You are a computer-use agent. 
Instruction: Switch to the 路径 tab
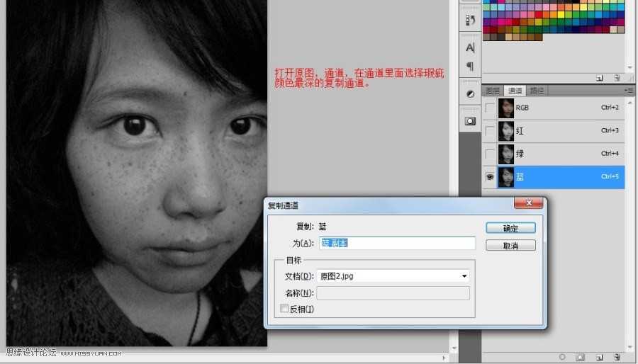pyautogui.click(x=537, y=91)
